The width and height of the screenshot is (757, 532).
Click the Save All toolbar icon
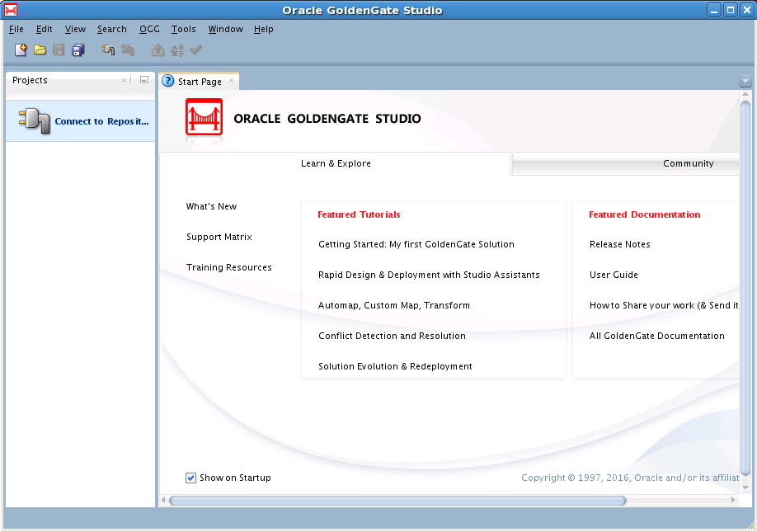coord(78,49)
